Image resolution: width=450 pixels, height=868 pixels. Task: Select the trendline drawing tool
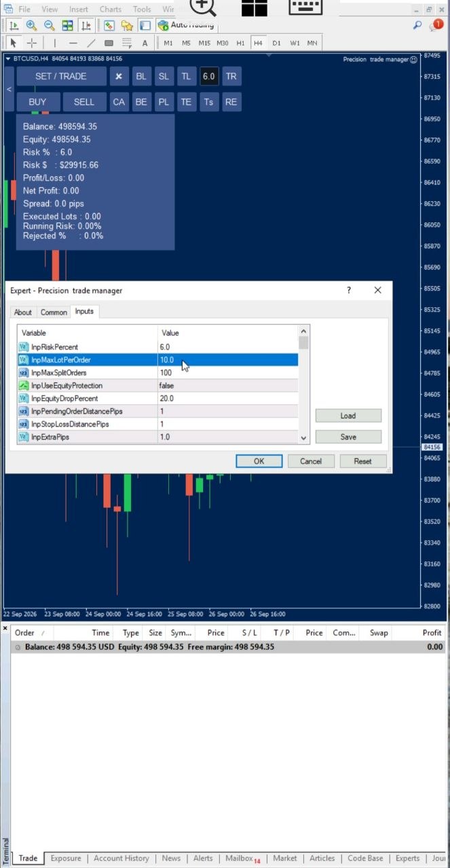pyautogui.click(x=91, y=43)
